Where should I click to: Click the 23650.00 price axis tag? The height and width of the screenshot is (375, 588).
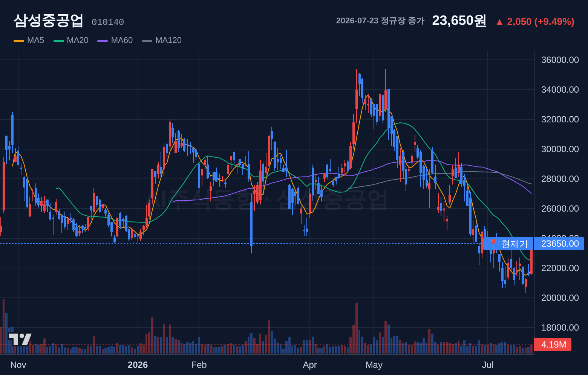pos(559,244)
